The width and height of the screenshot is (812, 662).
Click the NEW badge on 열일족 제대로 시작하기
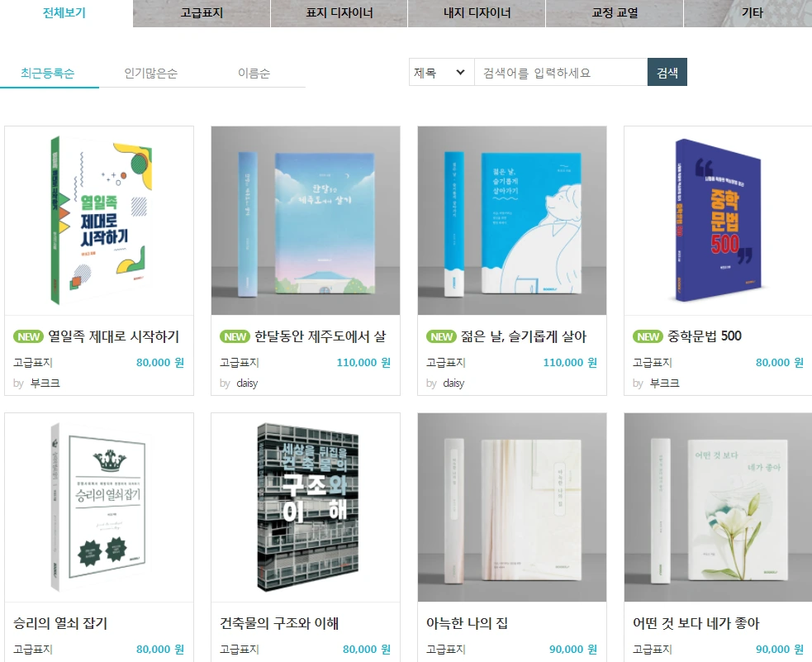click(x=28, y=336)
